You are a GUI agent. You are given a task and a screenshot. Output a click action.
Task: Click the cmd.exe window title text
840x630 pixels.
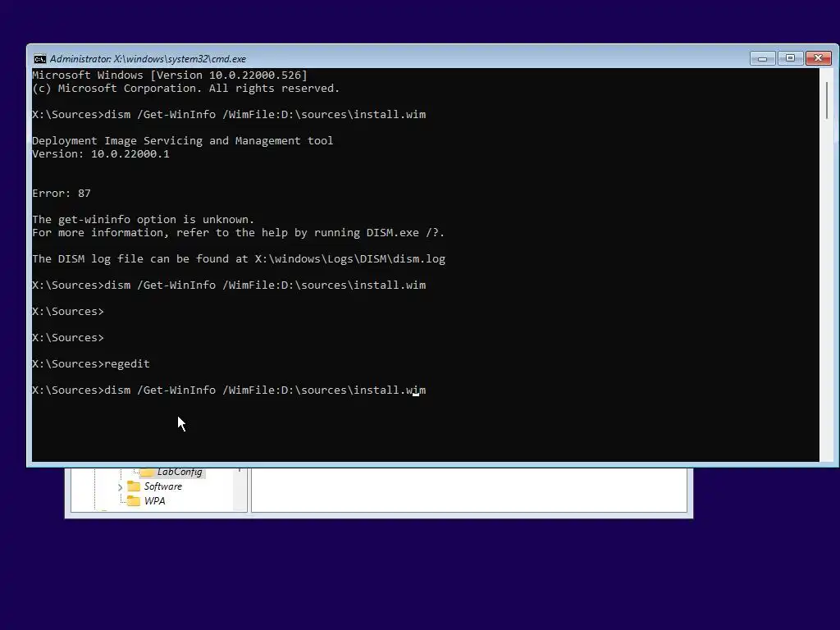click(148, 59)
